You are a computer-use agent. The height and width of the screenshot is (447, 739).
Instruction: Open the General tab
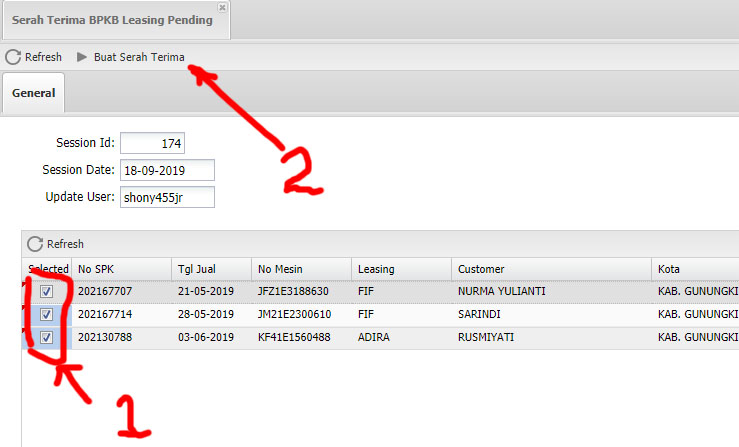coord(33,93)
